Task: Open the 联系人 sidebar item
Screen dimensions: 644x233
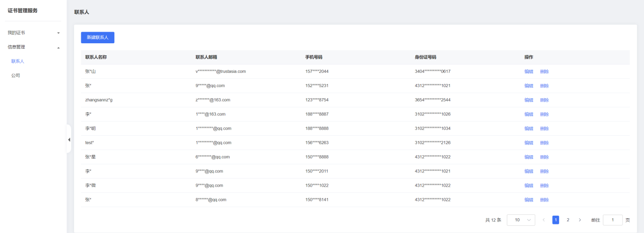Action: (18, 61)
